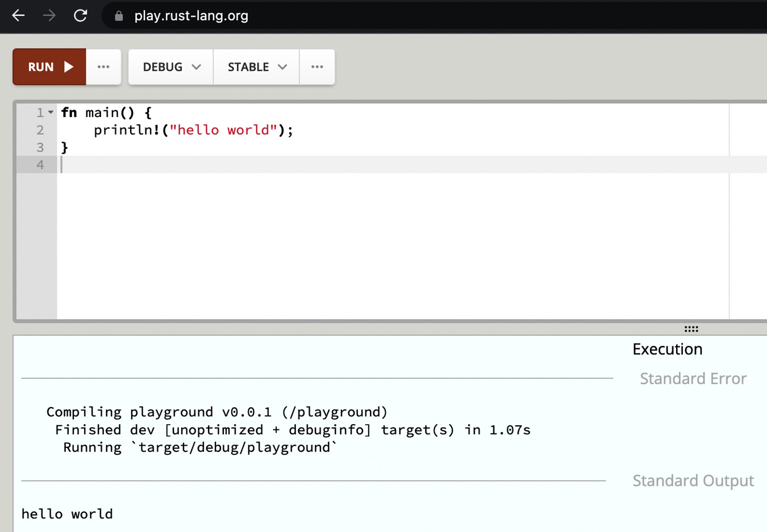767x532 pixels.
Task: Click the println! macro in the editor
Action: (x=127, y=130)
